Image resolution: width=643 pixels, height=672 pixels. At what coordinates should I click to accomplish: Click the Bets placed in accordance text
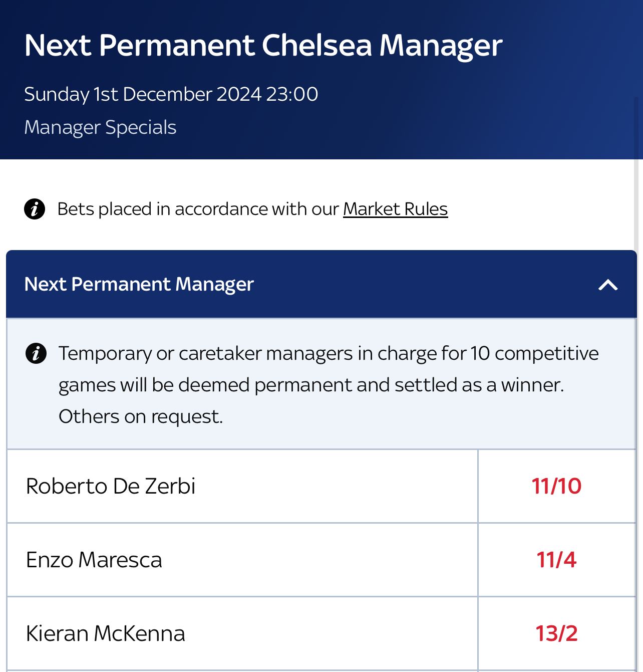(198, 209)
